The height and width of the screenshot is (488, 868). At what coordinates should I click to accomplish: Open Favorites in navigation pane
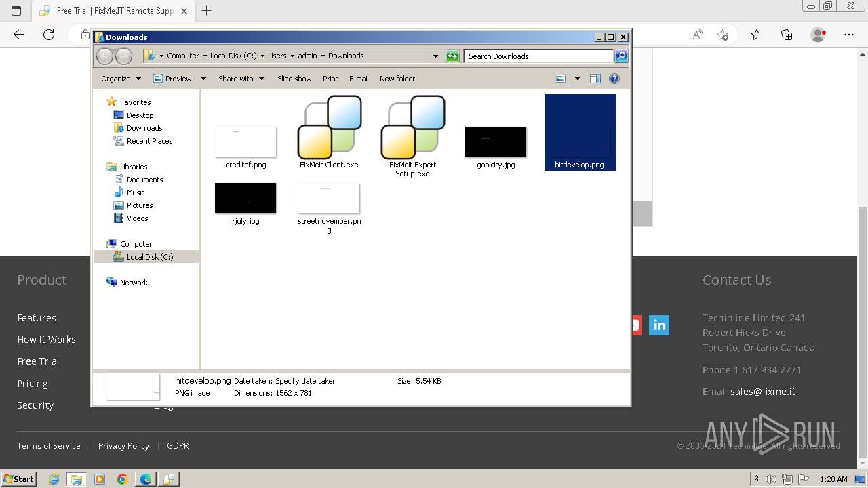pos(135,102)
